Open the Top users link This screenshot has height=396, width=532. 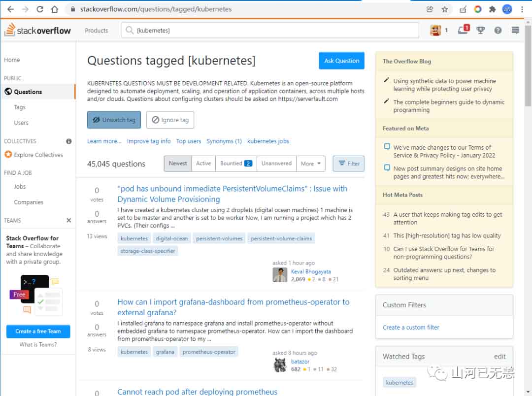click(189, 141)
